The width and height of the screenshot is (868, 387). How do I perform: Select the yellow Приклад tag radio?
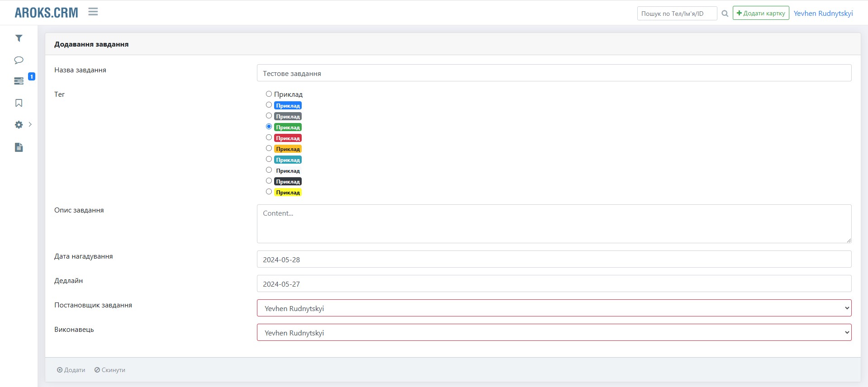pyautogui.click(x=269, y=192)
